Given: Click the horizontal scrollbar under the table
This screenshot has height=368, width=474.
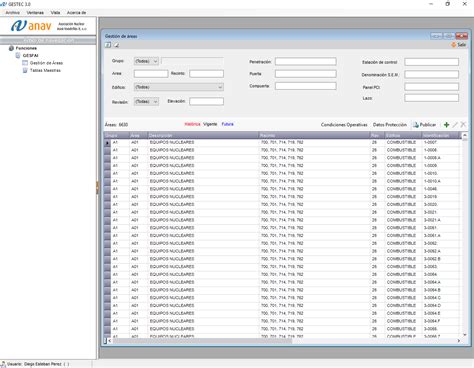Looking at the screenshot, I should tap(283, 341).
